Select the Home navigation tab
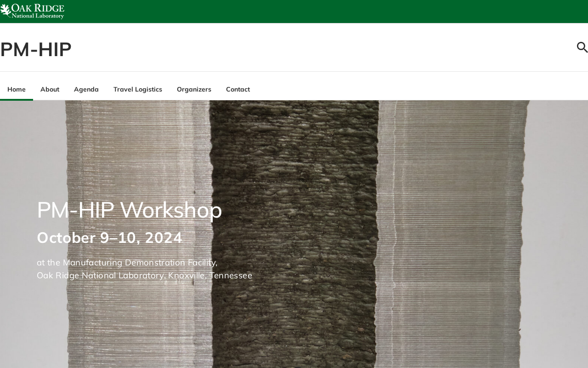The height and width of the screenshot is (368, 588). pos(17,89)
